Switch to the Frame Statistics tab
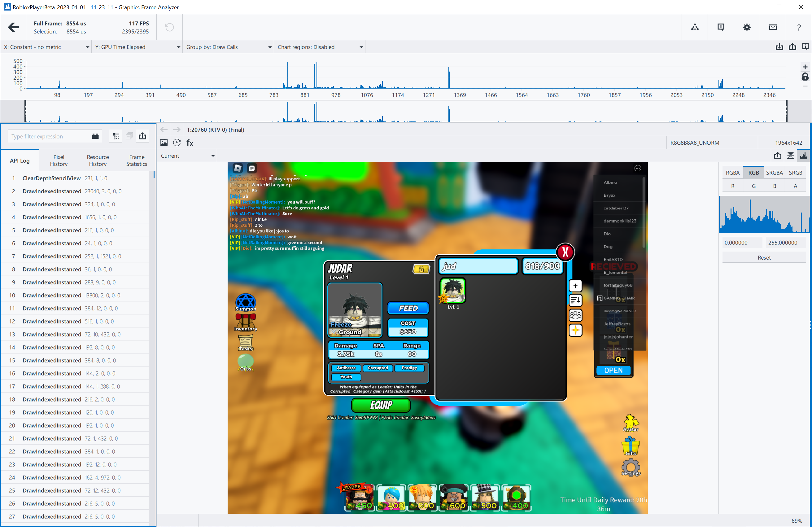Screen dimensions: 812x527 [x=137, y=160]
